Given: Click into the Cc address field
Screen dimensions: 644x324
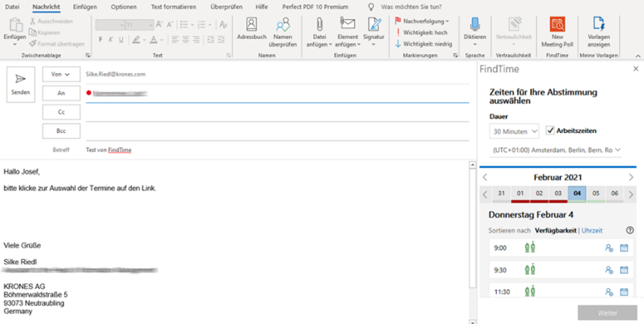Looking at the screenshot, I should click(277, 113).
